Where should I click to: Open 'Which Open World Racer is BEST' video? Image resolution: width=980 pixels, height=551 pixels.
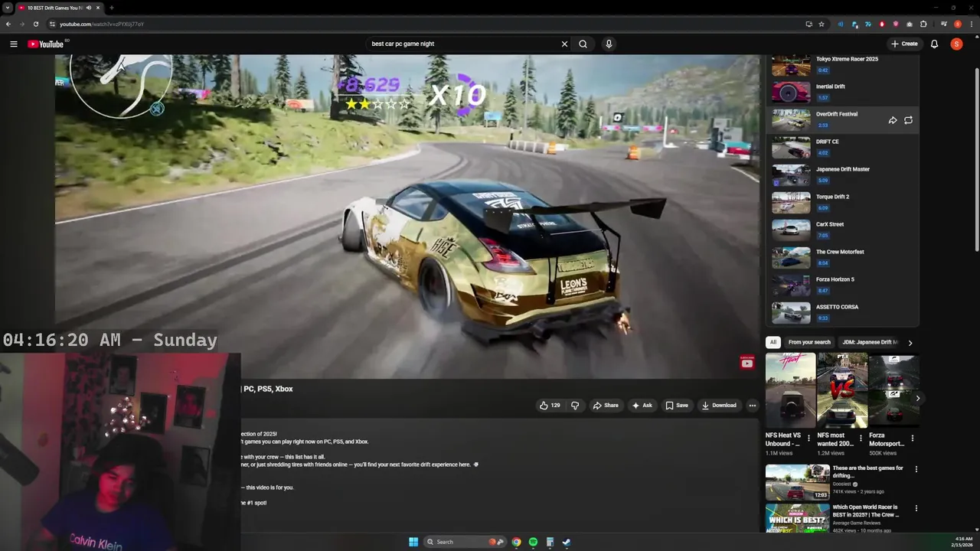point(797,519)
